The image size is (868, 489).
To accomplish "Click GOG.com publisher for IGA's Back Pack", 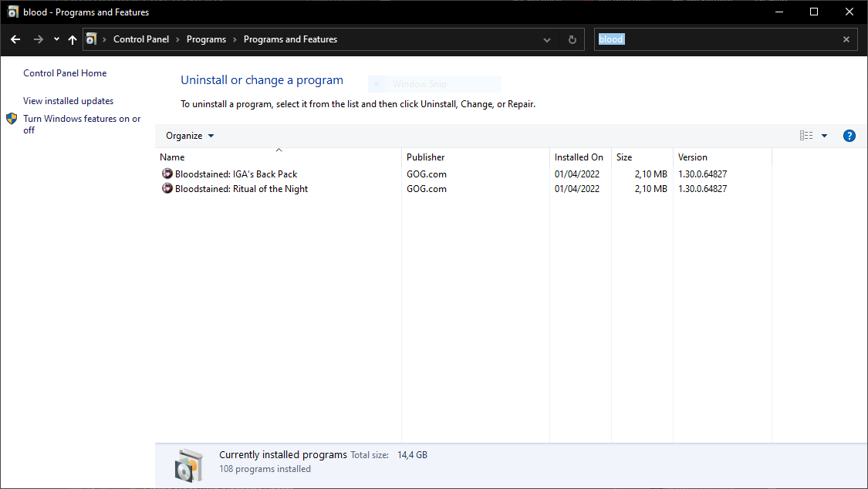I will pyautogui.click(x=426, y=174).
